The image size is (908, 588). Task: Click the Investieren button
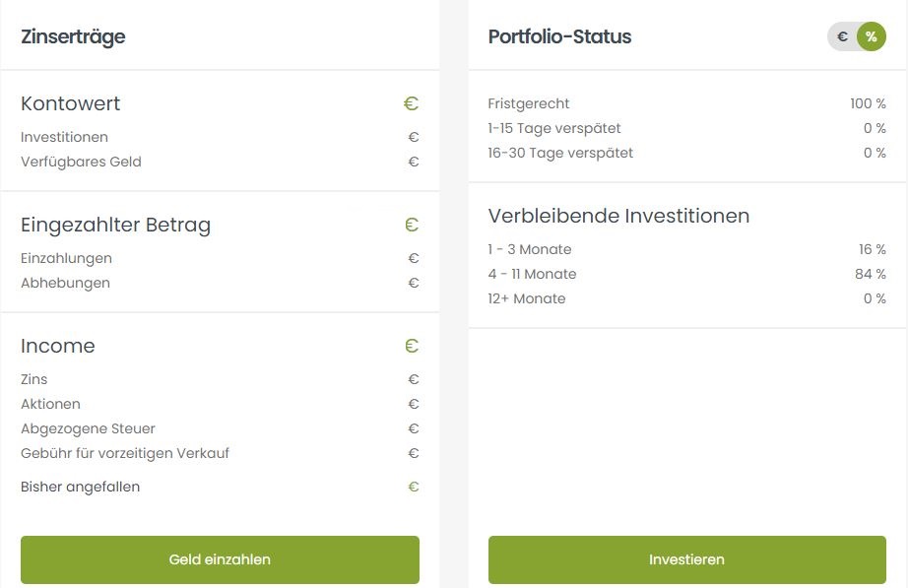(x=686, y=559)
